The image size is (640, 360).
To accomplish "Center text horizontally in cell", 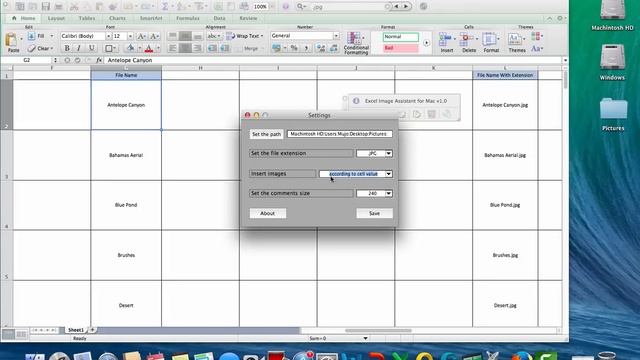I will click(x=185, y=48).
